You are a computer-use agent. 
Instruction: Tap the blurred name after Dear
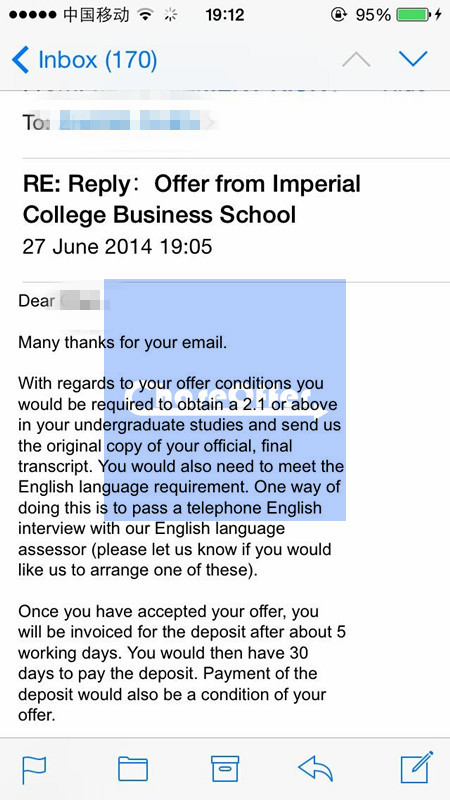click(86, 301)
